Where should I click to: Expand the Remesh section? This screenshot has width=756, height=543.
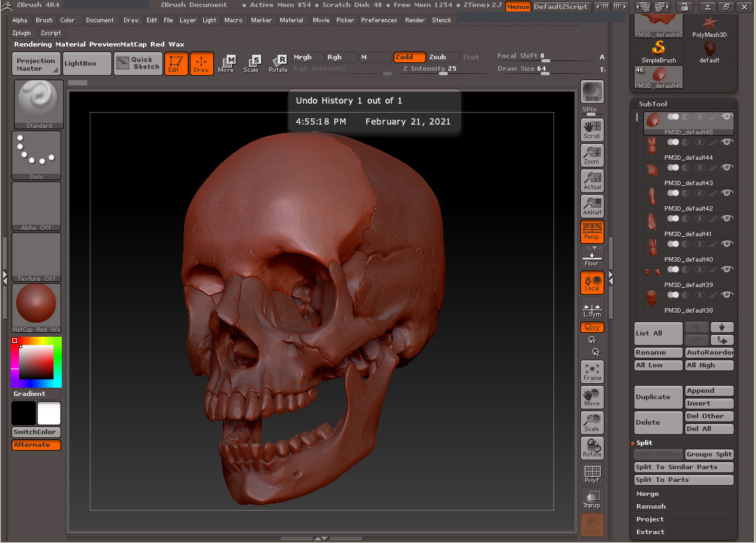pyautogui.click(x=650, y=506)
